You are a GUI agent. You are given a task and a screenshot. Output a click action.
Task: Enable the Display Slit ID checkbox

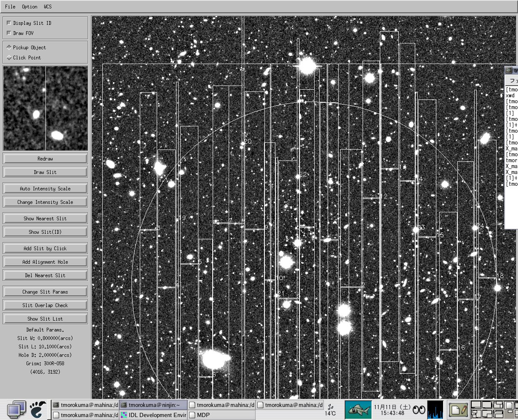[x=9, y=23]
